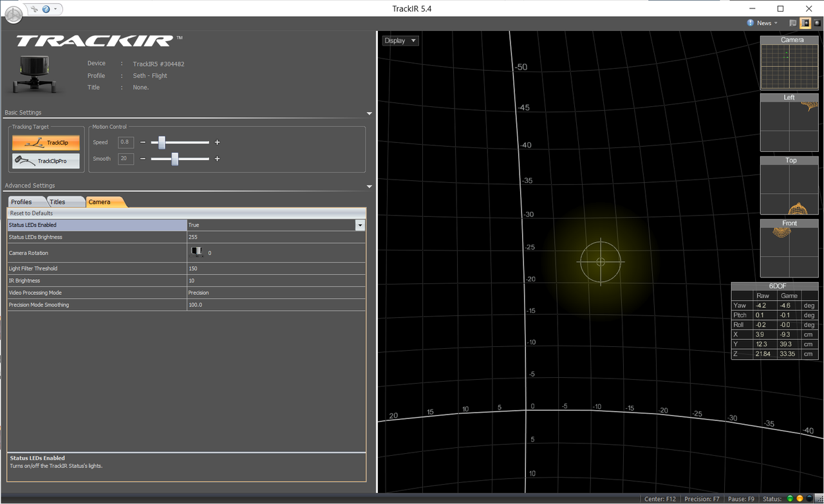Select the TrackClip tracking target
The image size is (824, 504).
point(46,143)
